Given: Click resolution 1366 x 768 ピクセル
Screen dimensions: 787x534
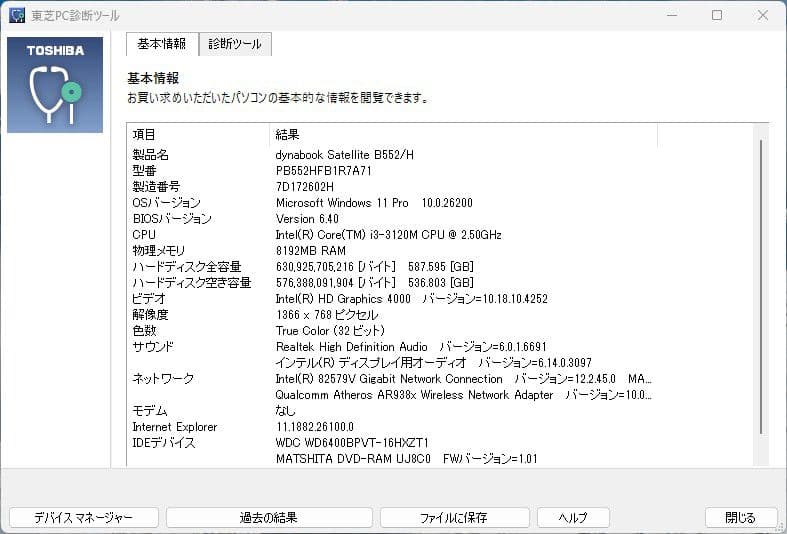Looking at the screenshot, I should [x=327, y=315].
